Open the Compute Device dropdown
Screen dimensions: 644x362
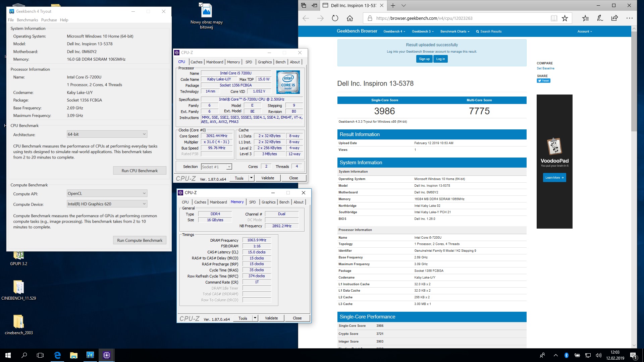click(x=107, y=204)
